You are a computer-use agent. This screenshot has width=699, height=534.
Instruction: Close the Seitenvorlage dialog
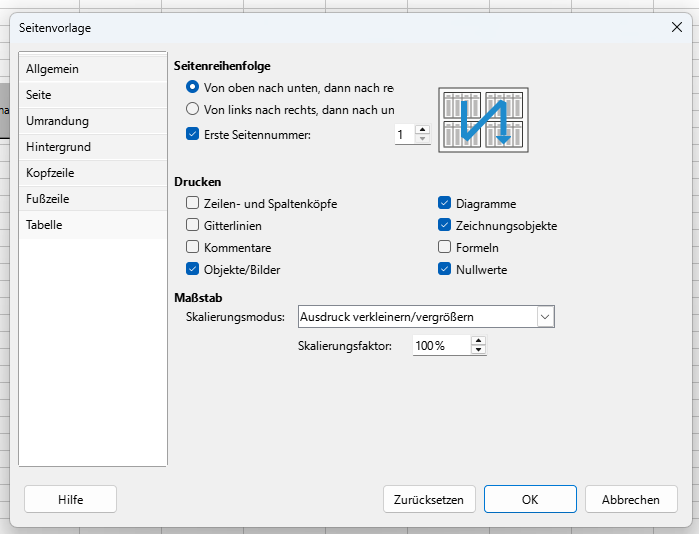(x=677, y=27)
